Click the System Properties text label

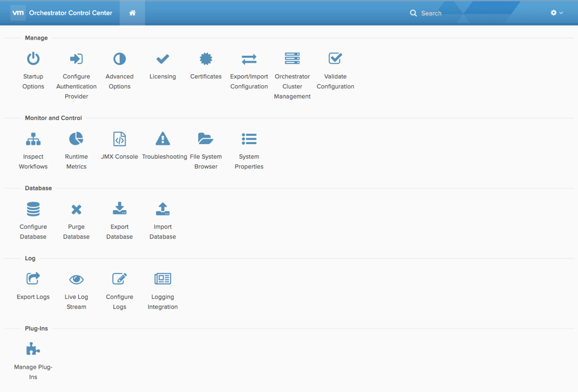(x=249, y=161)
